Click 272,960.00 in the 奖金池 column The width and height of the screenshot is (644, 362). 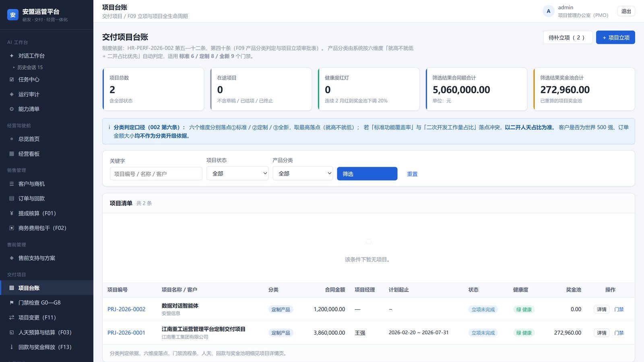[568, 333]
